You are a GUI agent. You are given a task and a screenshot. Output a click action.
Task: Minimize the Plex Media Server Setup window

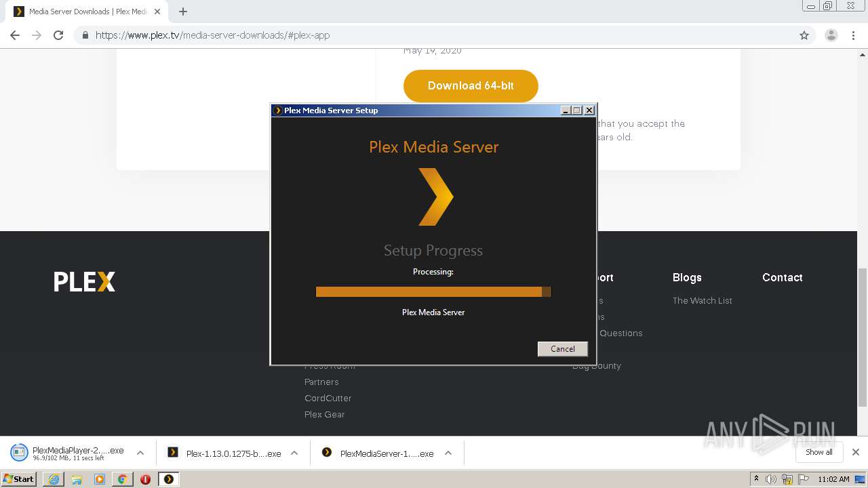coord(566,110)
